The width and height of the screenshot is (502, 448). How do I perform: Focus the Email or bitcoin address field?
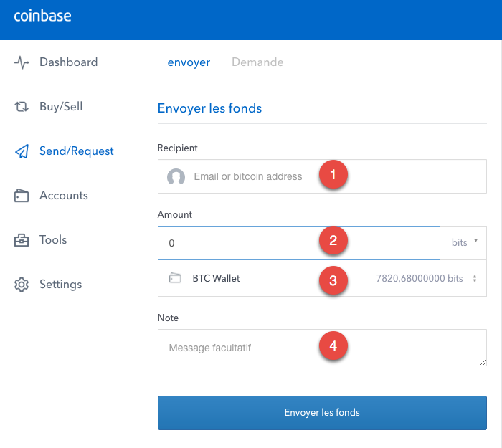point(322,176)
